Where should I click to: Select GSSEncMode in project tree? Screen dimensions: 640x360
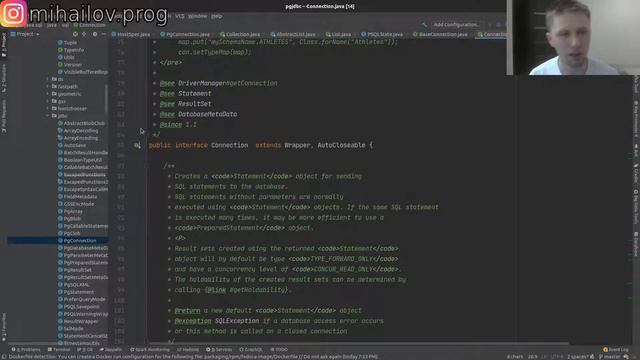click(x=76, y=204)
